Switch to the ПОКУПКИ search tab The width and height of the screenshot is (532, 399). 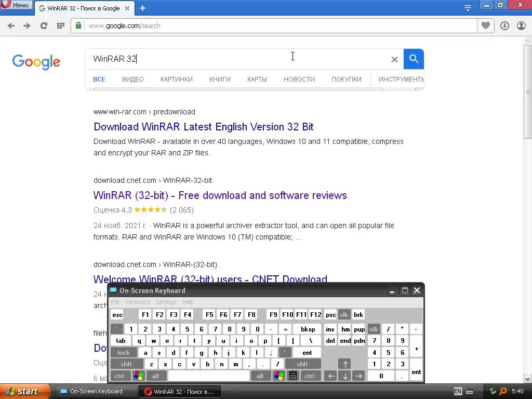pyautogui.click(x=347, y=79)
